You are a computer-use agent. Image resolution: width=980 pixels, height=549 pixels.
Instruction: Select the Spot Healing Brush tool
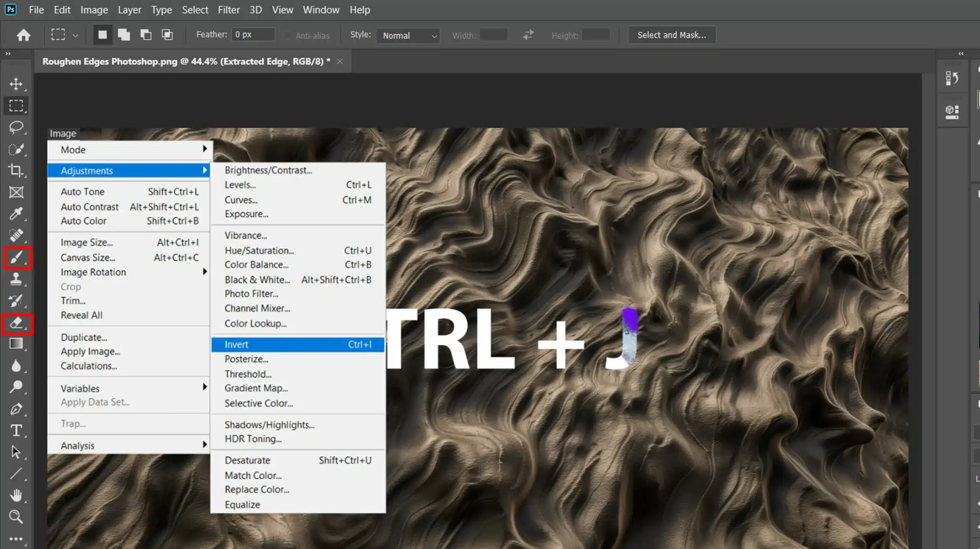point(16,235)
